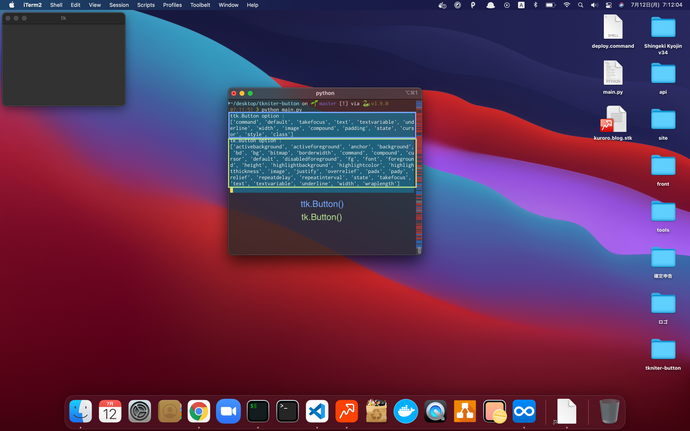This screenshot has height=431, width=690.
Task: Click the volume icon in the menu bar
Action: [594, 5]
